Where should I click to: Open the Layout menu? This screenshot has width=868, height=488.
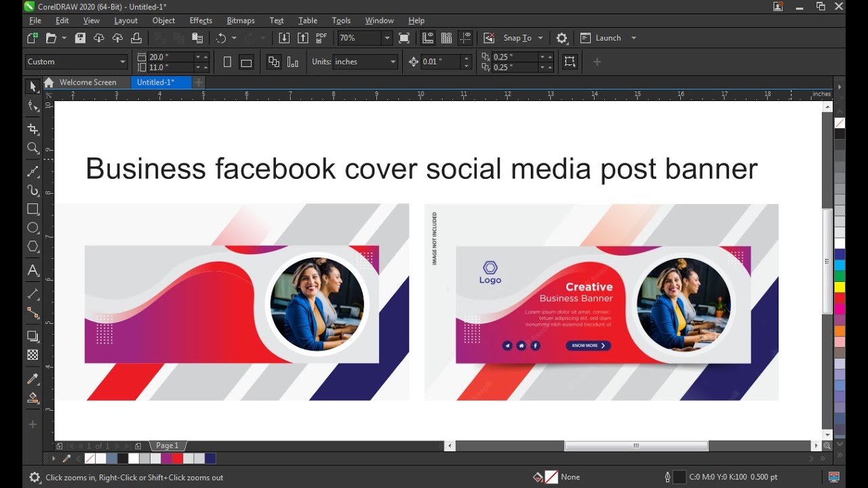pos(125,20)
